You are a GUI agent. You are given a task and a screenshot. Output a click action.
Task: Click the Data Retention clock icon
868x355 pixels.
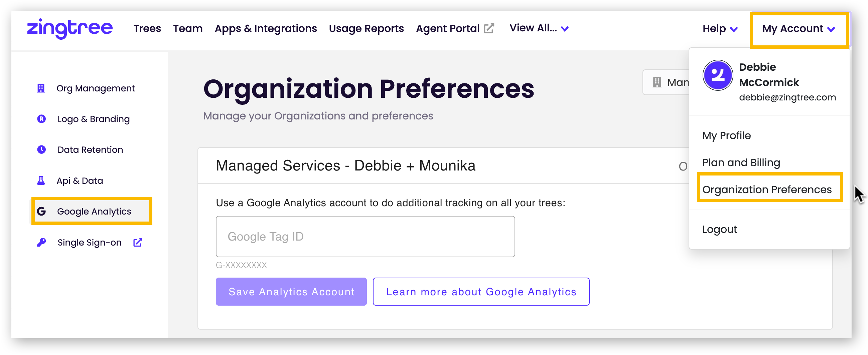[x=41, y=149]
